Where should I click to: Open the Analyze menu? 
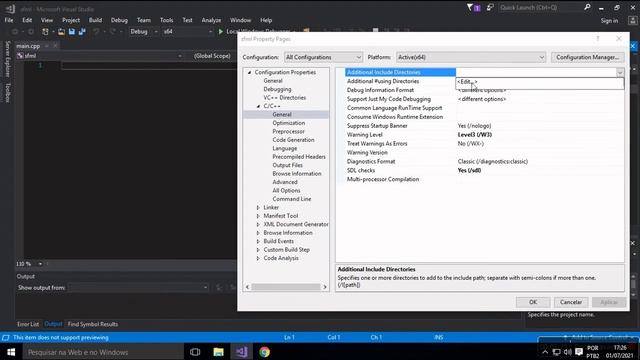tap(211, 20)
